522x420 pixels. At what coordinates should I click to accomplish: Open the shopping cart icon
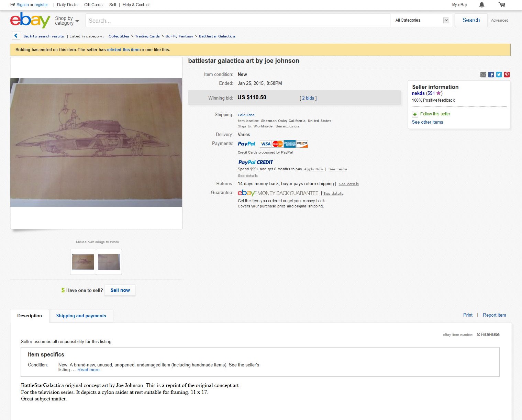[502, 4]
